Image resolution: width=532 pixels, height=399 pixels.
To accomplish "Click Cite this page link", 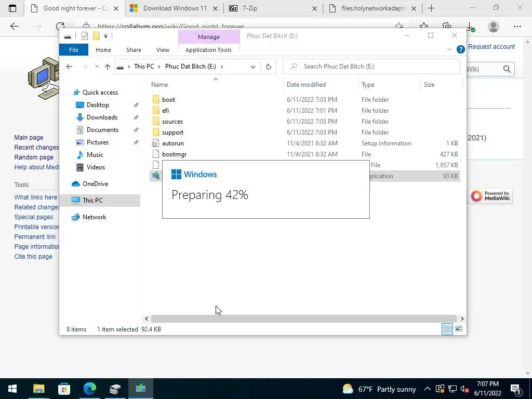I will [x=33, y=257].
